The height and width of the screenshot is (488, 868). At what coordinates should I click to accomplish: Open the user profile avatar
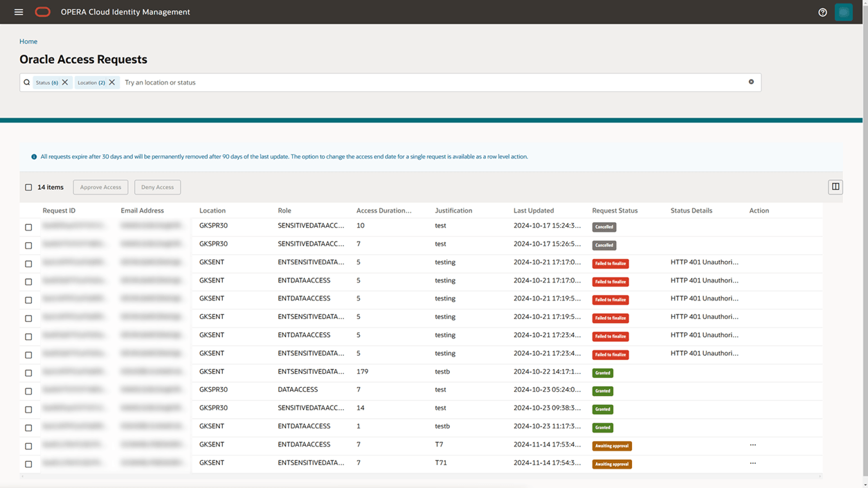[843, 12]
